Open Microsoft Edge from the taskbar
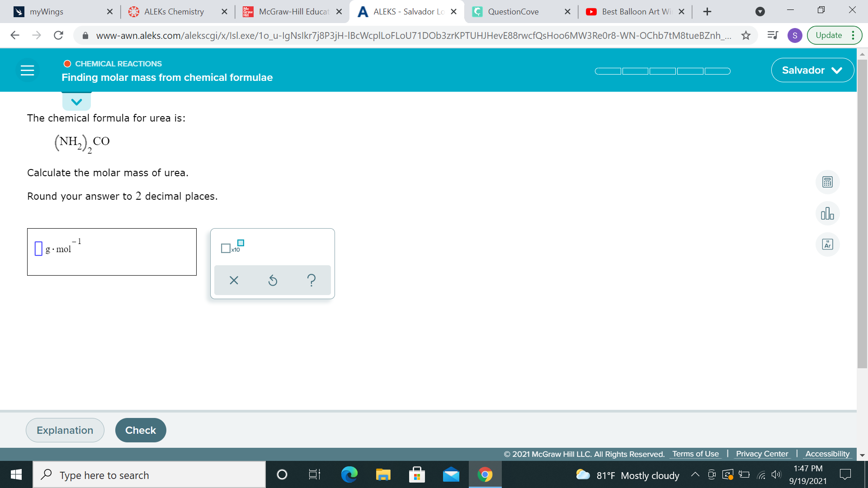The width and height of the screenshot is (868, 488). [349, 474]
